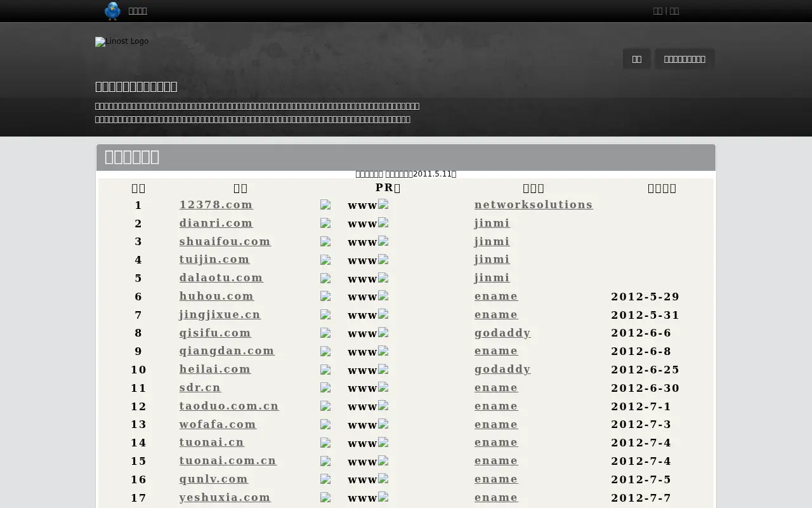Open the tuonai.com.cn domain link
The width and height of the screenshot is (812, 508).
(228, 460)
